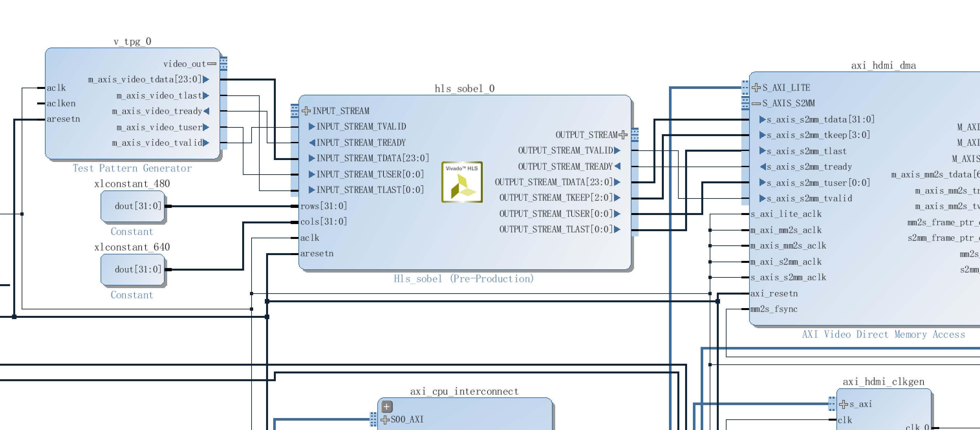Select the aclk port on hls_sobel_0
The image size is (980, 430).
click(x=309, y=238)
